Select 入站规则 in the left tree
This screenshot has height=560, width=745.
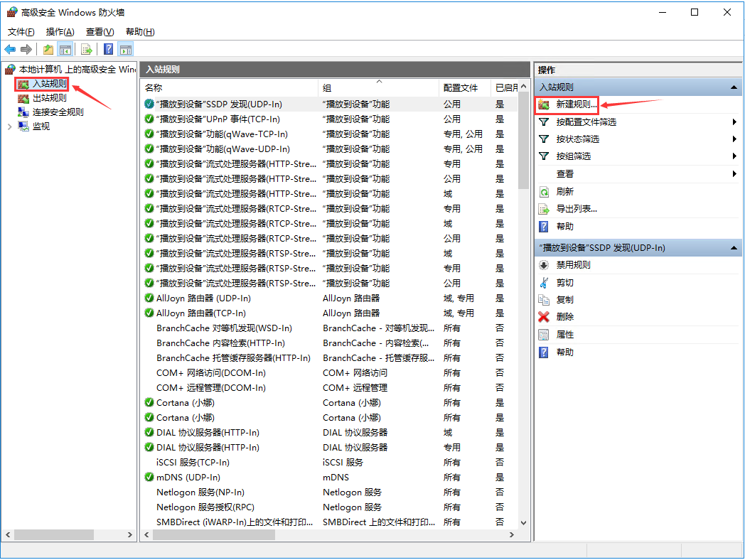pyautogui.click(x=50, y=84)
